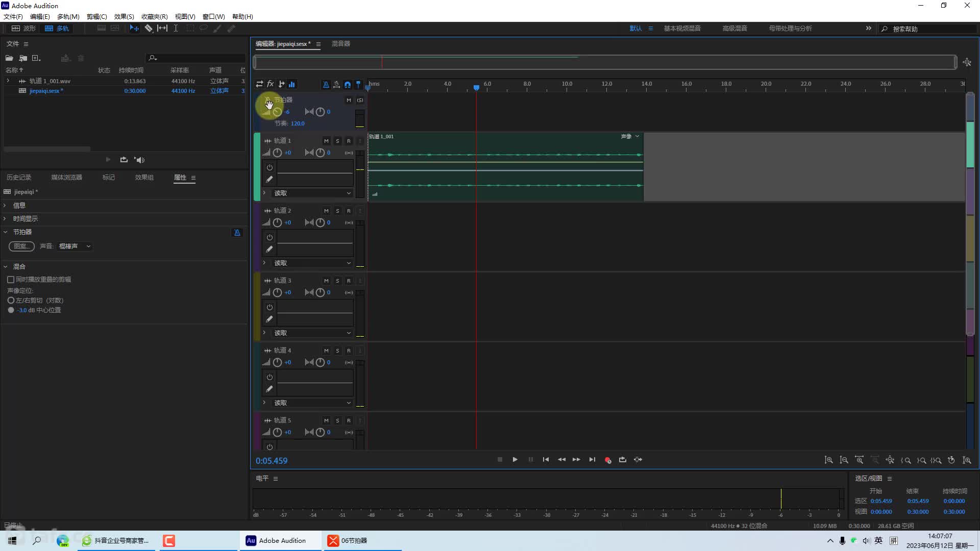
Task: Select the Razor tool
Action: (x=149, y=29)
